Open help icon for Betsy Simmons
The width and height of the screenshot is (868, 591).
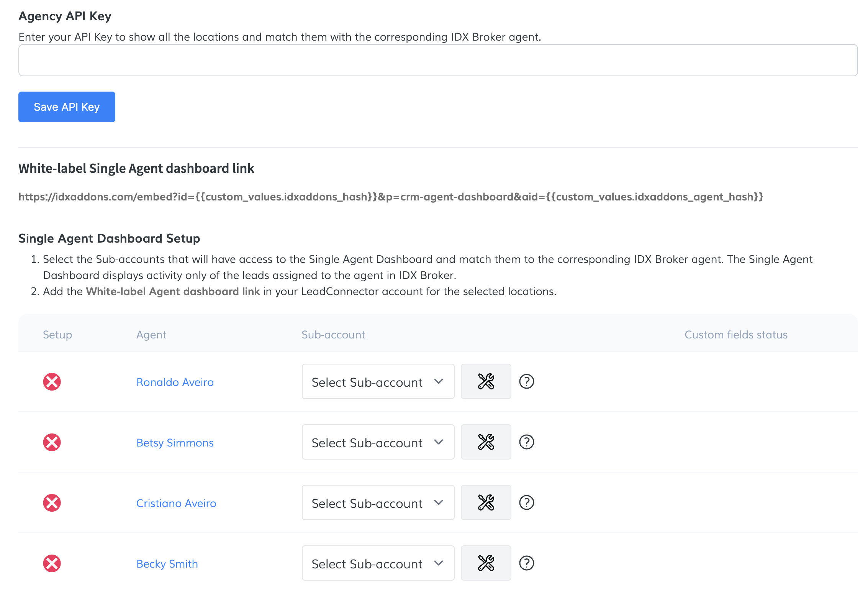tap(526, 442)
